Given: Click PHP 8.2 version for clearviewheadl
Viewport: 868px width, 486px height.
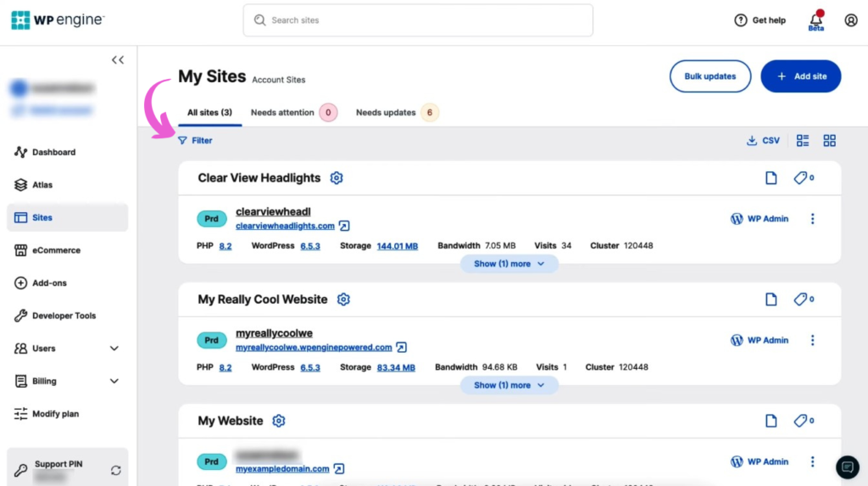Looking at the screenshot, I should (225, 246).
